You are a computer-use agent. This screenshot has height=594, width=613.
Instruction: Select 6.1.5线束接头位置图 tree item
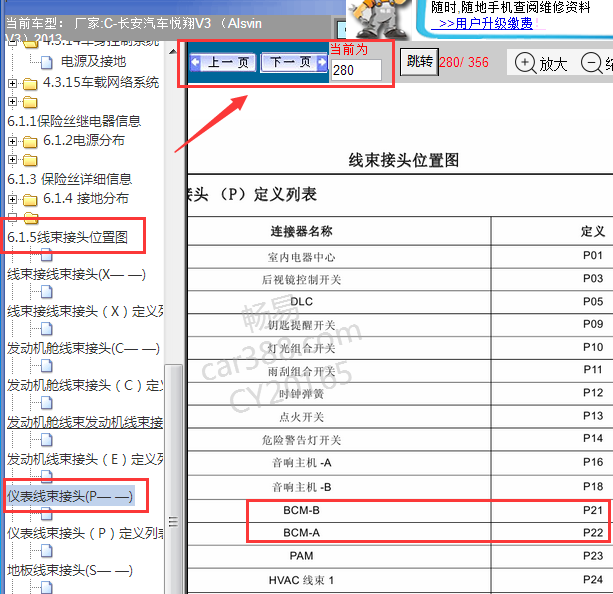(67, 237)
